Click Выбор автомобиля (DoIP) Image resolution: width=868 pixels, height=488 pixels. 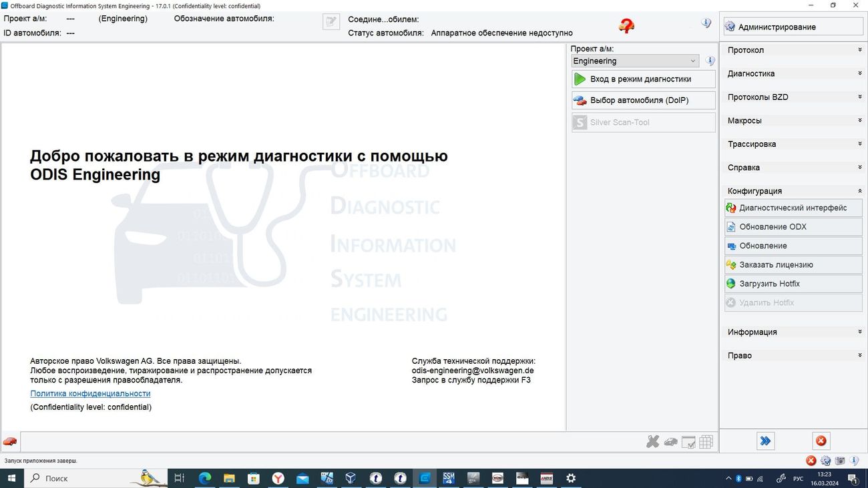point(644,100)
